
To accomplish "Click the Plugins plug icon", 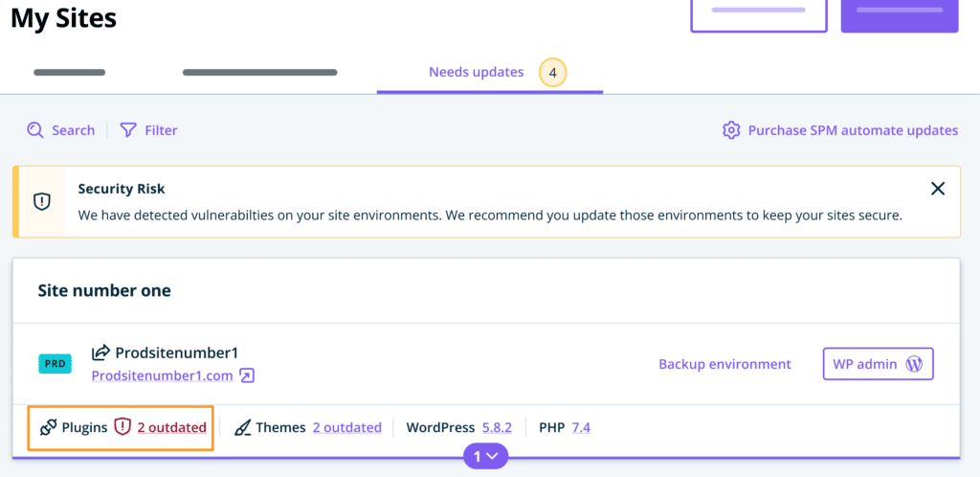I will click(48, 427).
